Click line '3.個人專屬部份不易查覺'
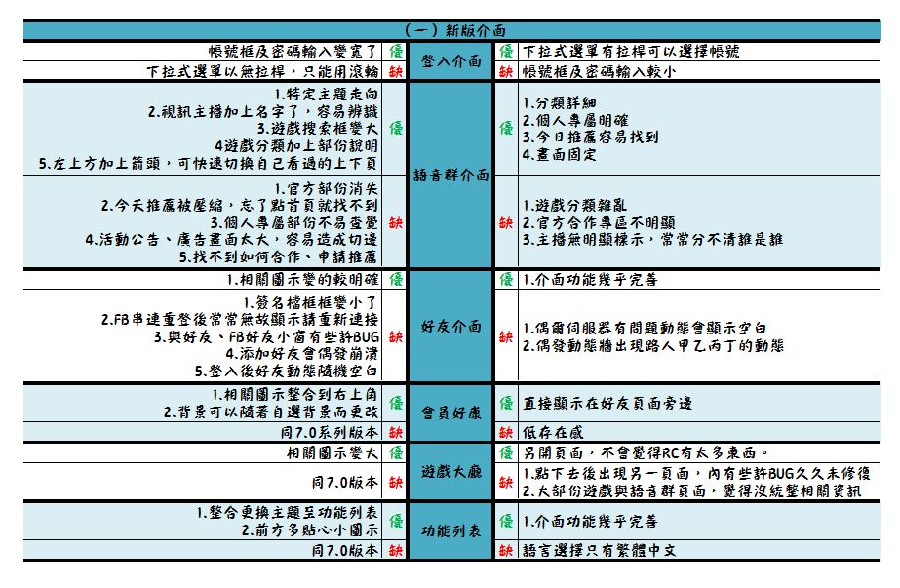900x588 pixels. pos(293,222)
